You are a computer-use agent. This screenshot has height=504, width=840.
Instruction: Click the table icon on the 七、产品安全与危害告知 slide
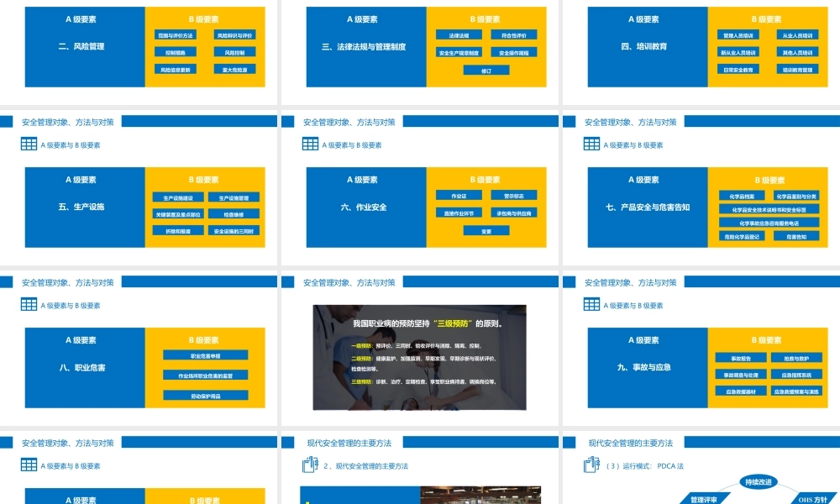pos(591,144)
